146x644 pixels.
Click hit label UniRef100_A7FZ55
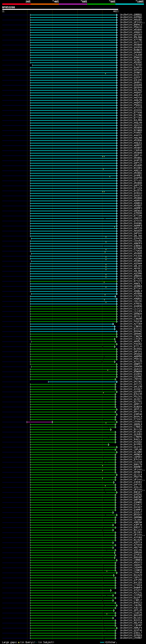(x=131, y=580)
